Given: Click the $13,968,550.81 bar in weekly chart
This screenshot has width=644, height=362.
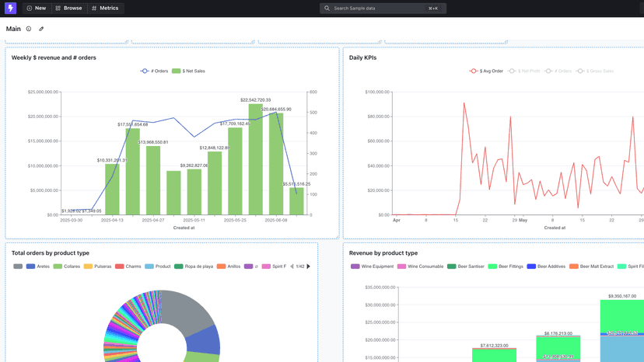Looking at the screenshot, I should [153, 180].
